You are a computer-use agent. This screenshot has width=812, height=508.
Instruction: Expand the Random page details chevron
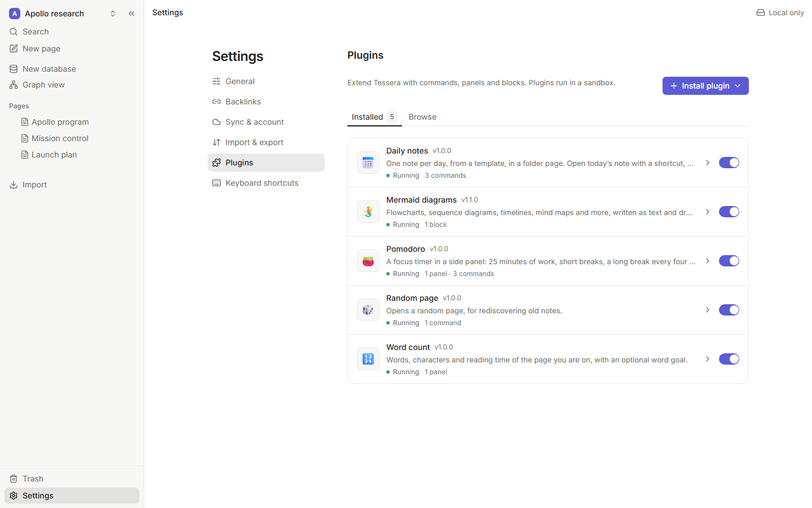coord(708,310)
